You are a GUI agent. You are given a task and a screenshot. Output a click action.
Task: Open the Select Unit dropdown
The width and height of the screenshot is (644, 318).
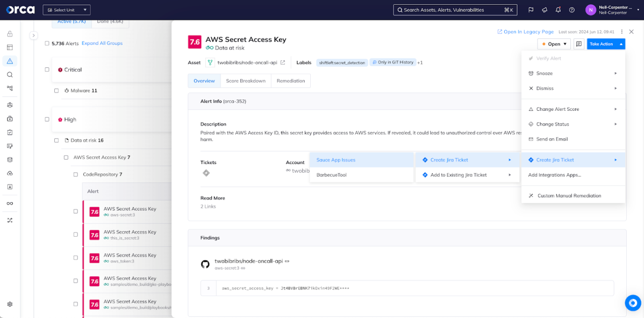coord(67,10)
